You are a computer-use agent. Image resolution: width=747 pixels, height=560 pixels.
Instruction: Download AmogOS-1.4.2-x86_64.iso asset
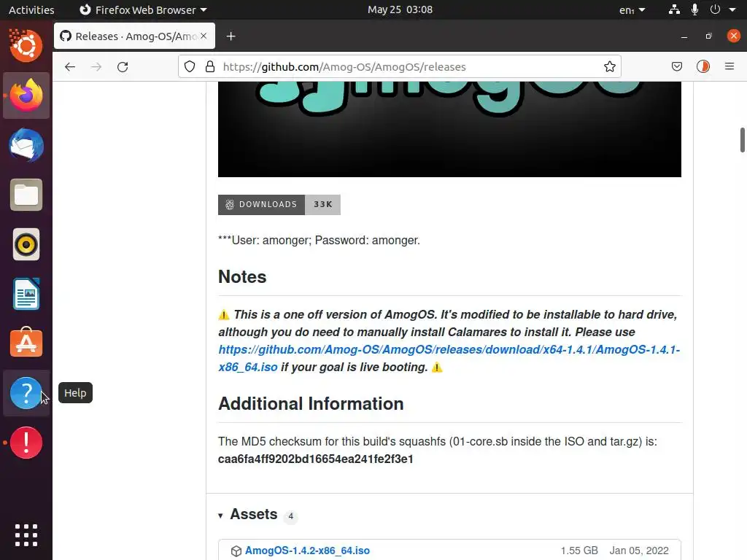click(x=307, y=551)
